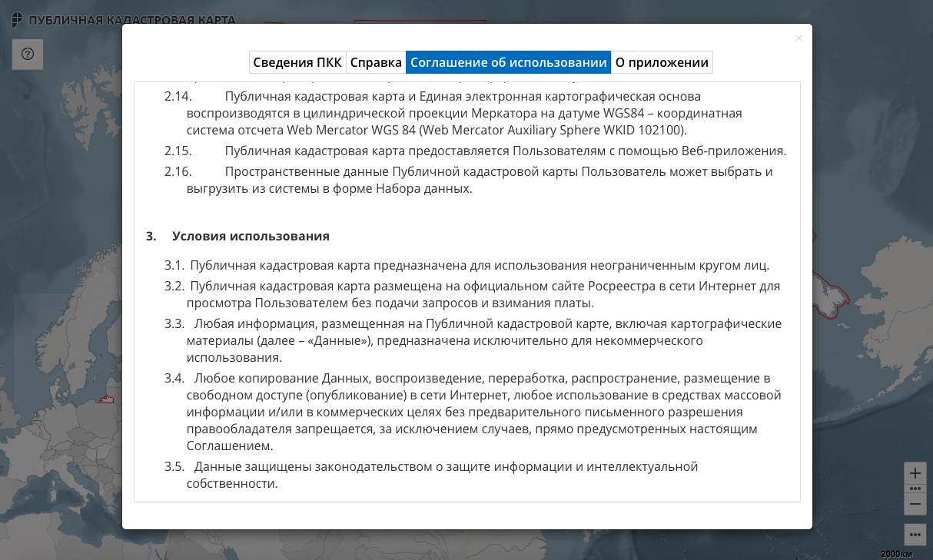Zoom out using the minus icon
The width and height of the screenshot is (933, 560).
[915, 503]
